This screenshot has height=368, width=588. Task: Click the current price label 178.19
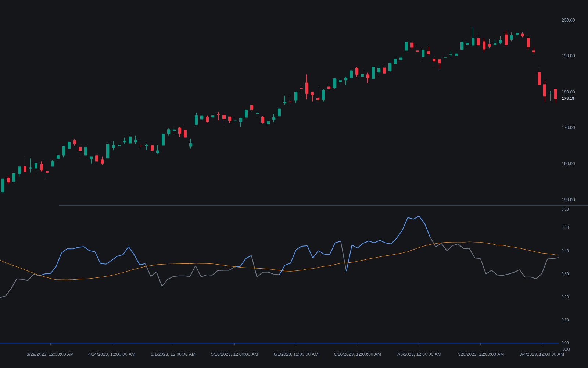[x=568, y=99]
